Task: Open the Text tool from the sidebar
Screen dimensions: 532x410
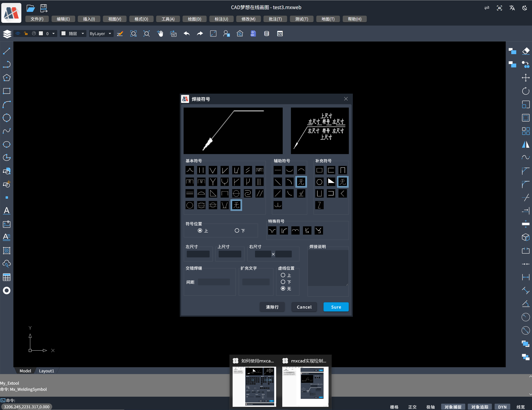Action: (7, 211)
